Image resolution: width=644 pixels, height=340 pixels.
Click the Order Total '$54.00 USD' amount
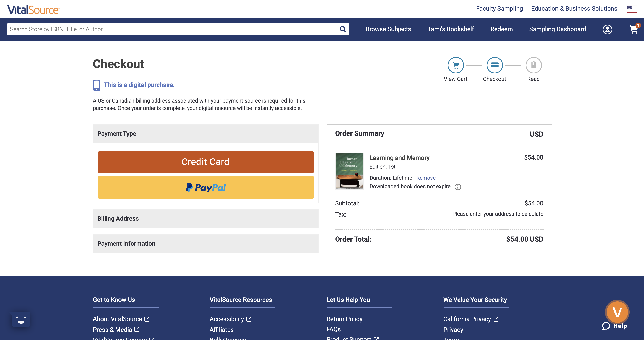pos(525,239)
